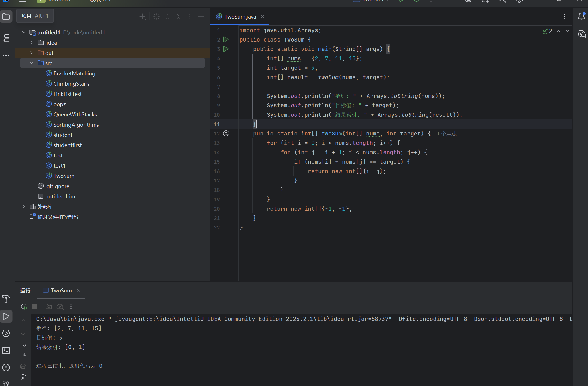Go to previous highlighted problem arrow

point(558,31)
